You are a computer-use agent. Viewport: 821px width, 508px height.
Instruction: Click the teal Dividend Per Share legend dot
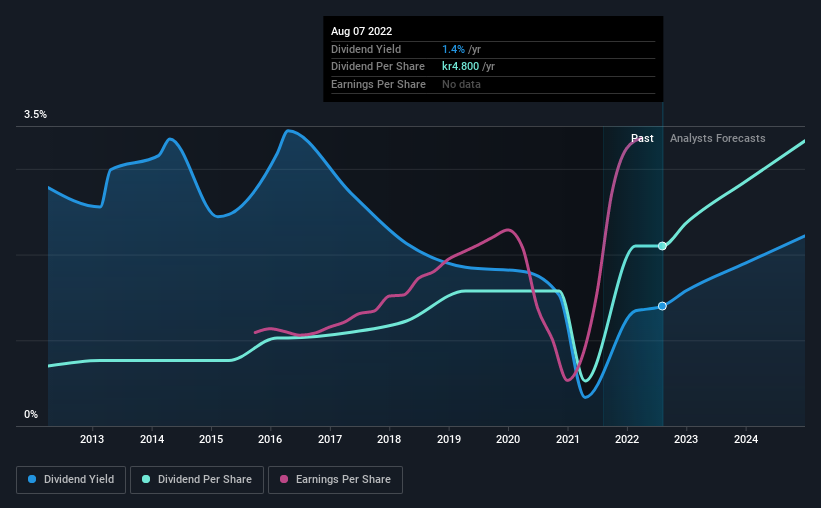coord(146,479)
